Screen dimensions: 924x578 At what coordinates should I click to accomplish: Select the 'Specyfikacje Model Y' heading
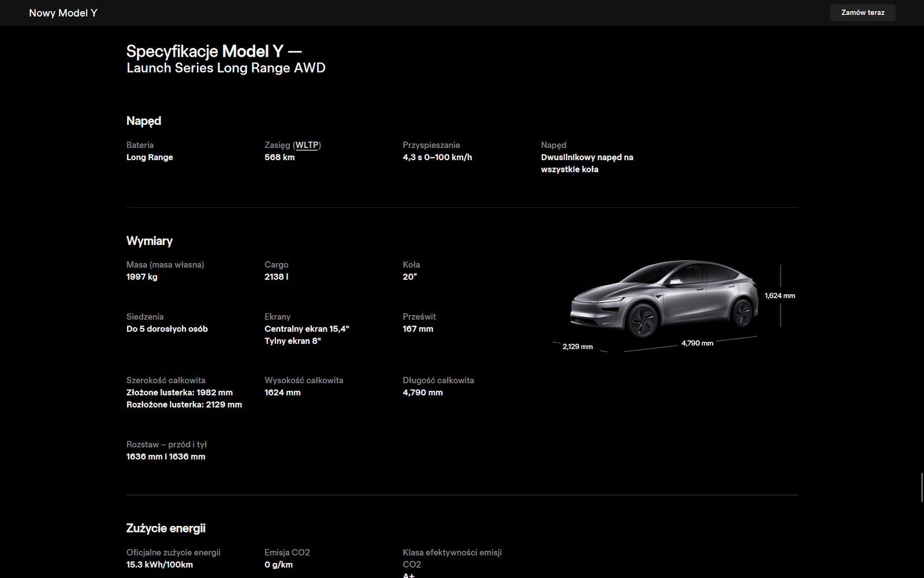tap(214, 51)
